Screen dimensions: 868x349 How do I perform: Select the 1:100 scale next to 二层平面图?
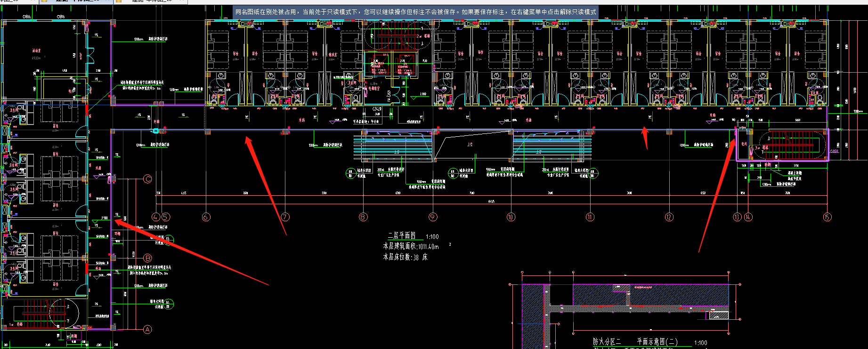pos(432,237)
